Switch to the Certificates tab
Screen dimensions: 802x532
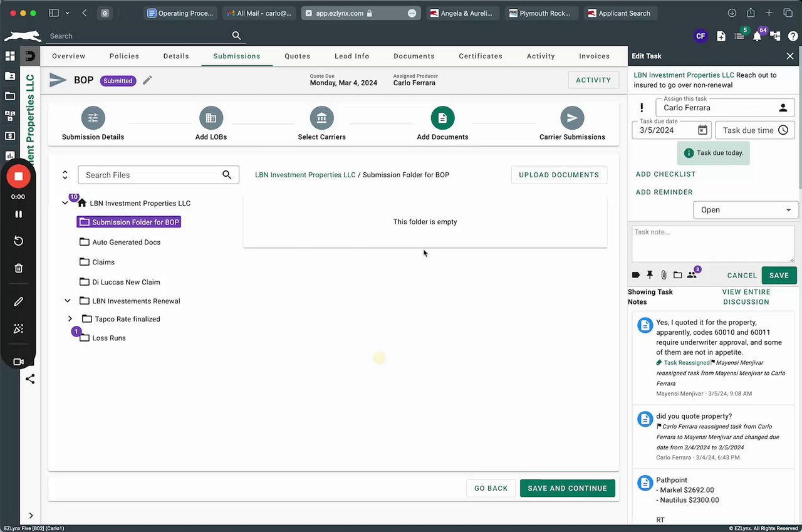pyautogui.click(x=481, y=56)
